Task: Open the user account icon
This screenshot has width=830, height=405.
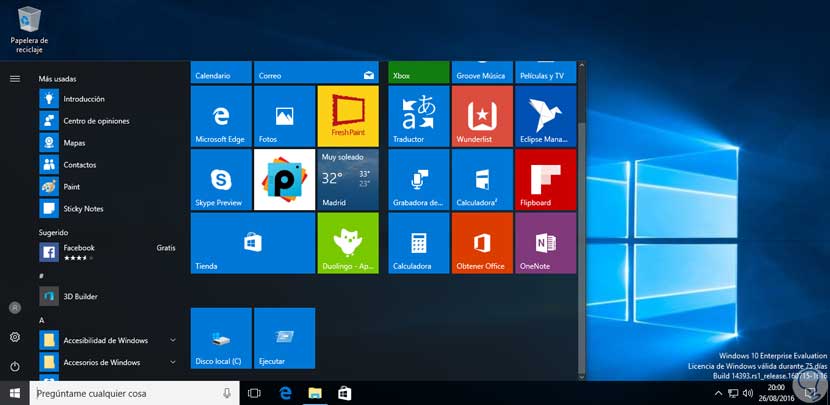Action: pyautogui.click(x=15, y=308)
